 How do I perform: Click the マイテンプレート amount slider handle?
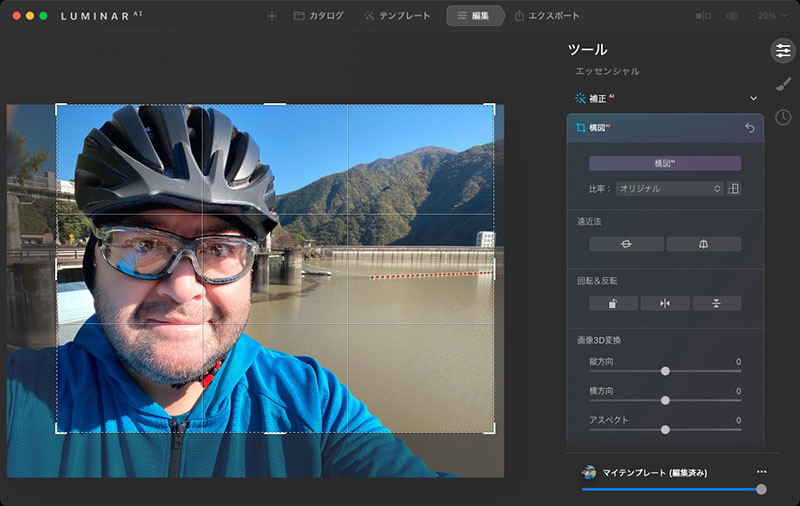(x=761, y=490)
